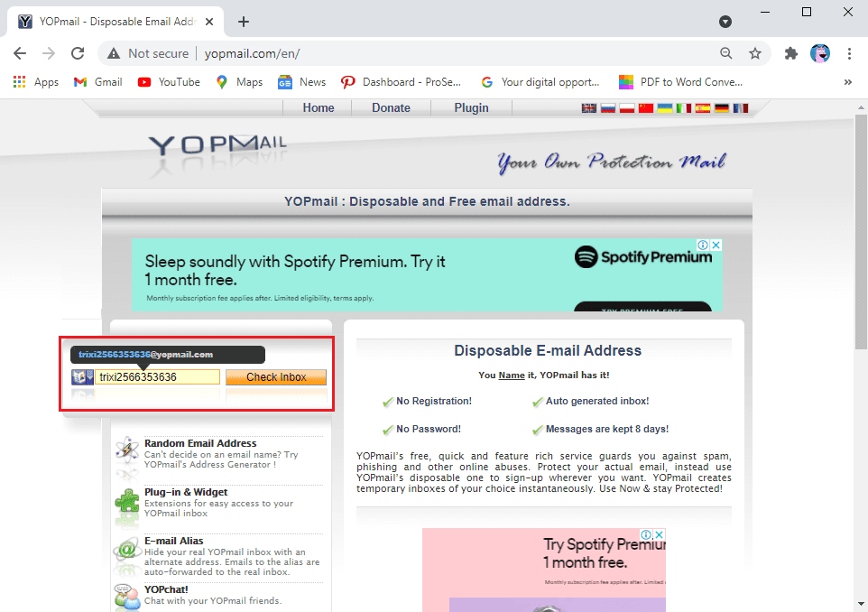Pick the Ukrainian flag
Viewport: 868px width, 612px height.
664,108
